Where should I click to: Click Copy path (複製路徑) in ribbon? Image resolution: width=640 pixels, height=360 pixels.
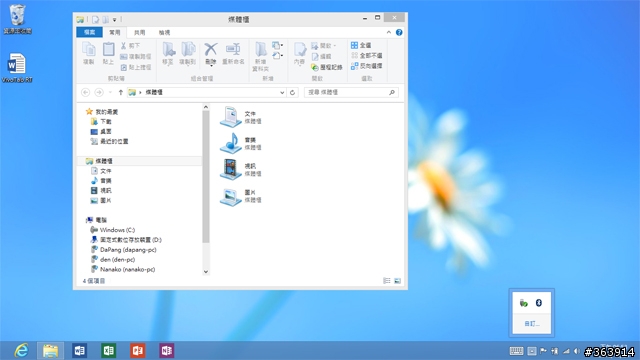136,56
